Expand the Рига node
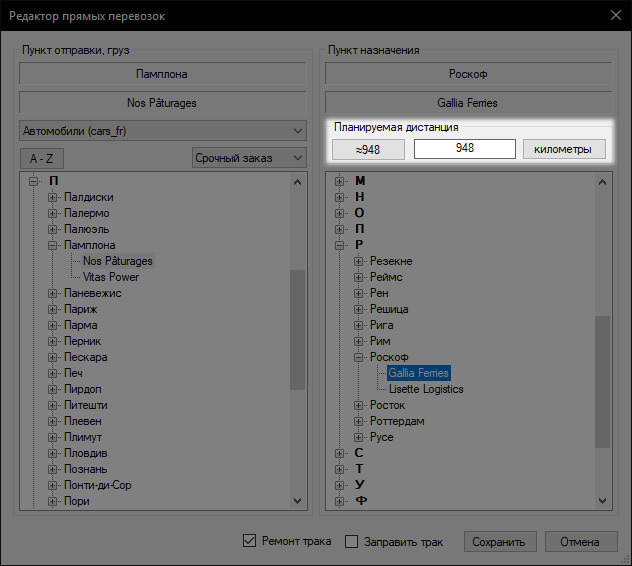Screen dimensions: 632x566 [x=358, y=325]
